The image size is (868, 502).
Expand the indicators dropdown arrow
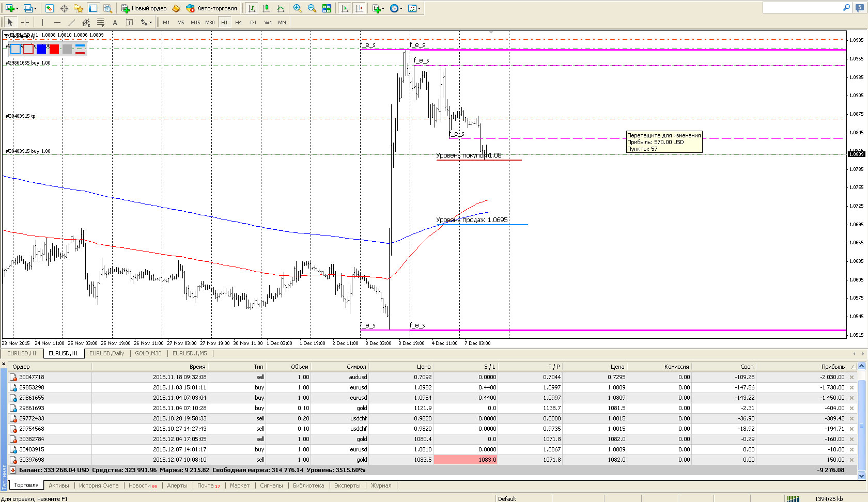pos(383,8)
